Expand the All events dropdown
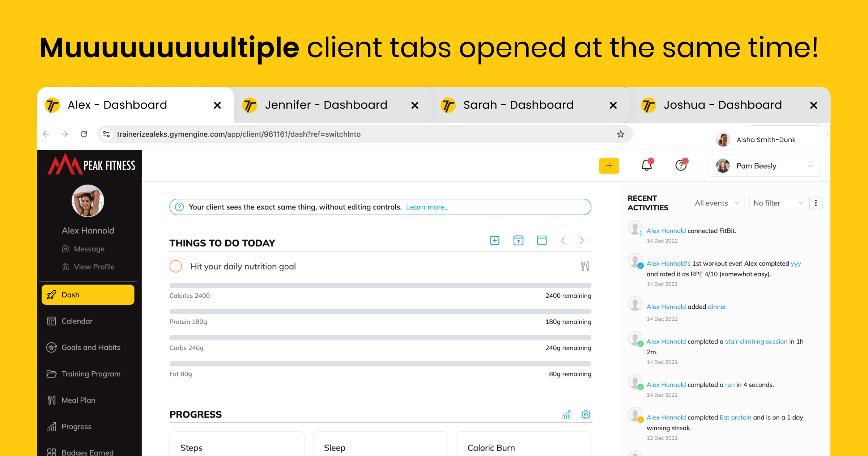868x456 pixels. pos(717,203)
